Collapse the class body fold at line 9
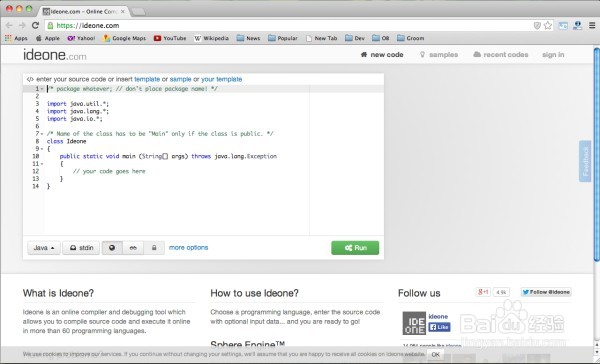600x364 pixels. pyautogui.click(x=42, y=149)
